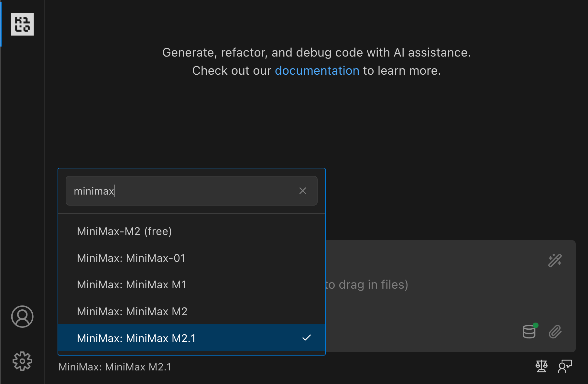Open the feedback chat person icon
This screenshot has width=588, height=384.
[565, 366]
